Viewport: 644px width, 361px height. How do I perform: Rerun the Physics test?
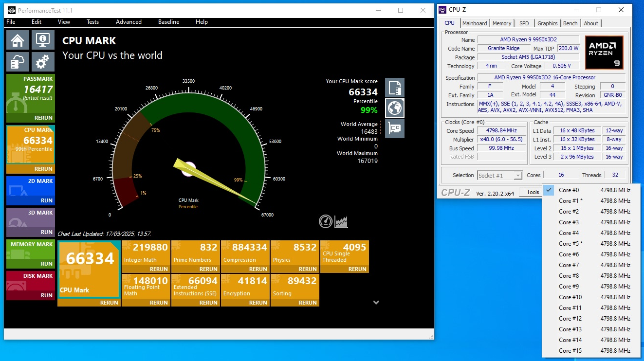click(308, 269)
